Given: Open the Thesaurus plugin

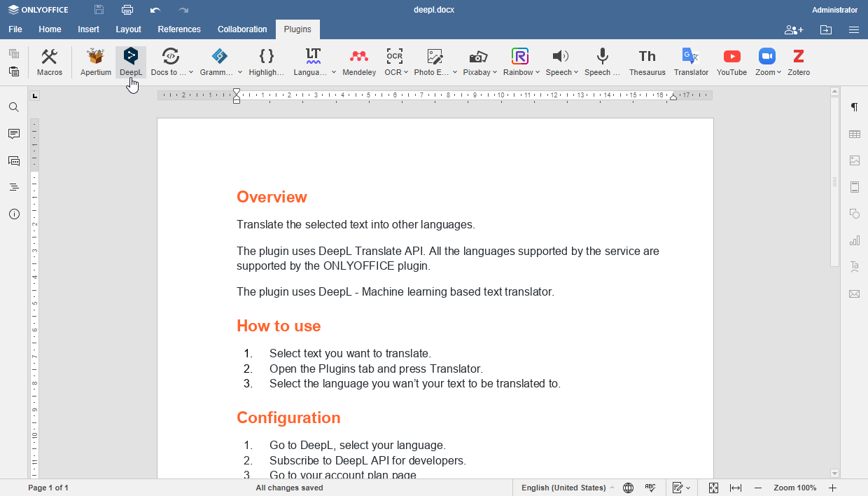Looking at the screenshot, I should [x=647, y=62].
